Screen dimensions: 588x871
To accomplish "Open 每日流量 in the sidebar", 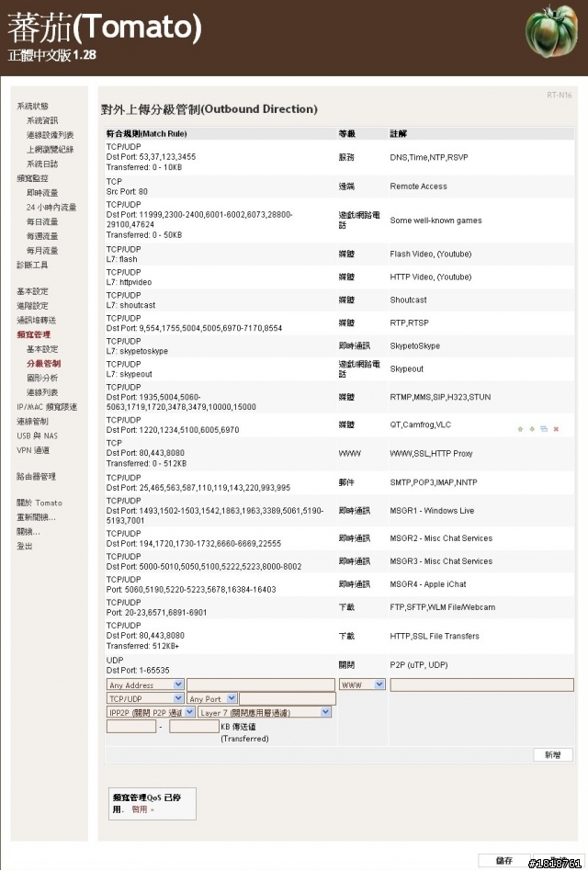I will tap(42, 221).
